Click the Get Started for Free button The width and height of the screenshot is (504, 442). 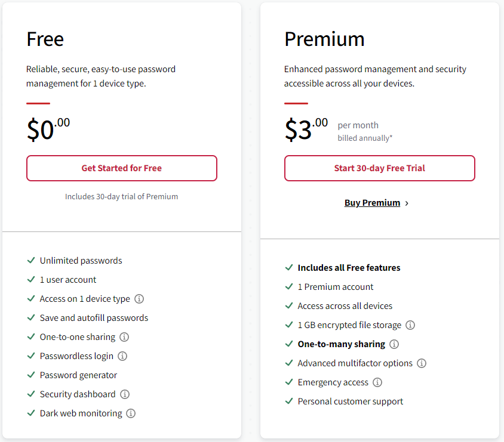point(121,168)
